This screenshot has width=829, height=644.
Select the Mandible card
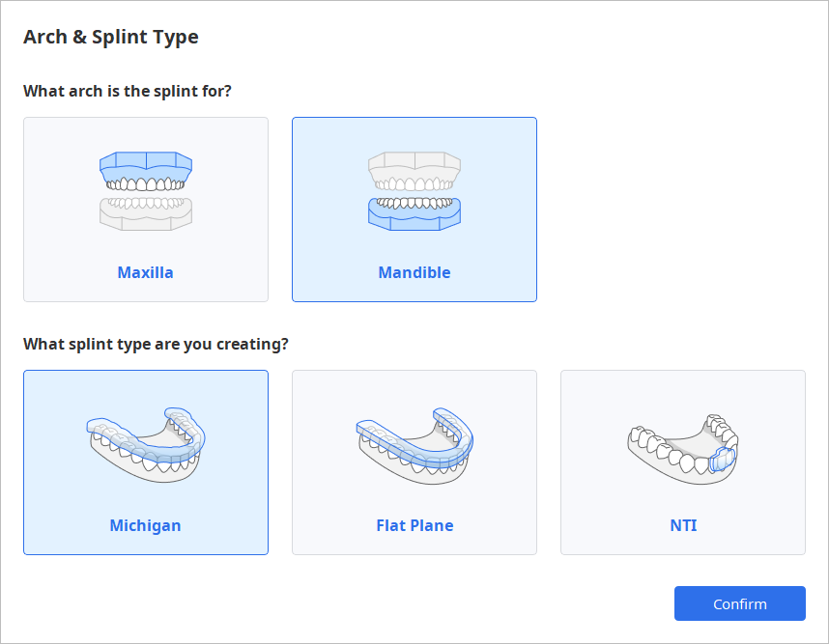point(414,210)
